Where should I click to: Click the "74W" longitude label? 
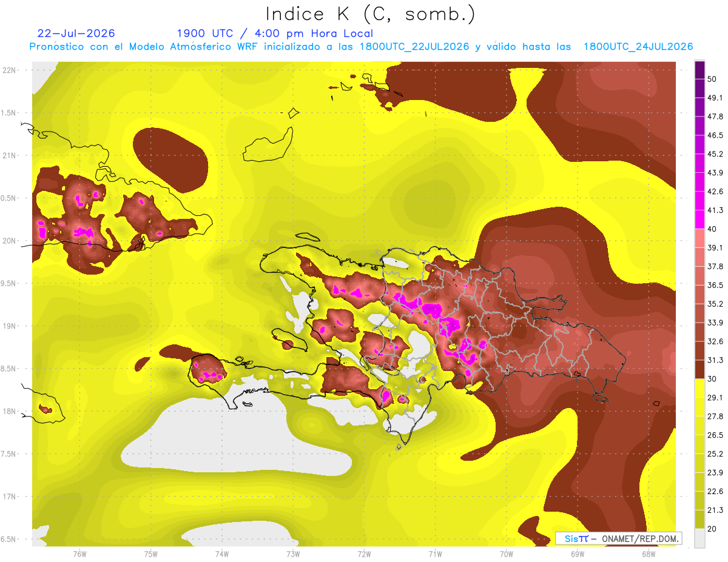222,554
